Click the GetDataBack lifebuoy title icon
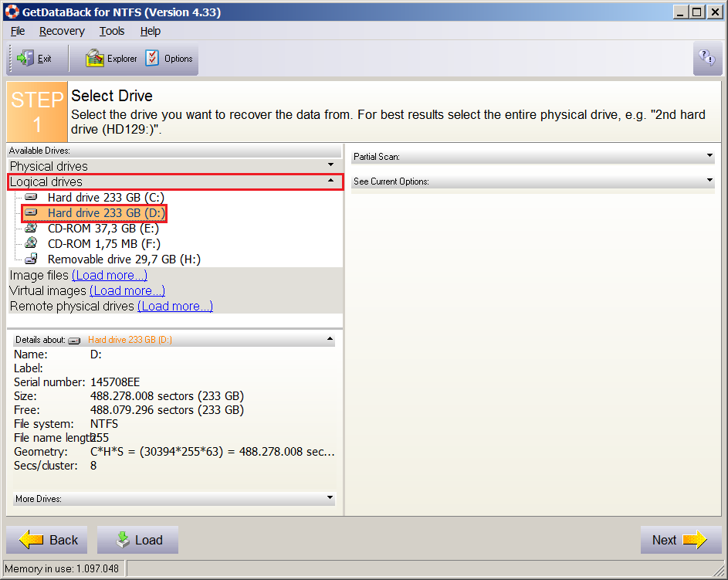The image size is (728, 580). click(12, 12)
